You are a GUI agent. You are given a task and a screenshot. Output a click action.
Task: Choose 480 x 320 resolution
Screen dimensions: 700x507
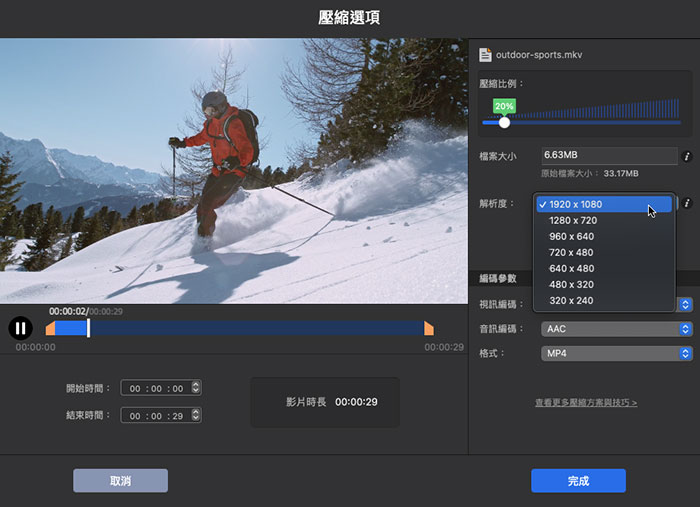click(x=604, y=285)
